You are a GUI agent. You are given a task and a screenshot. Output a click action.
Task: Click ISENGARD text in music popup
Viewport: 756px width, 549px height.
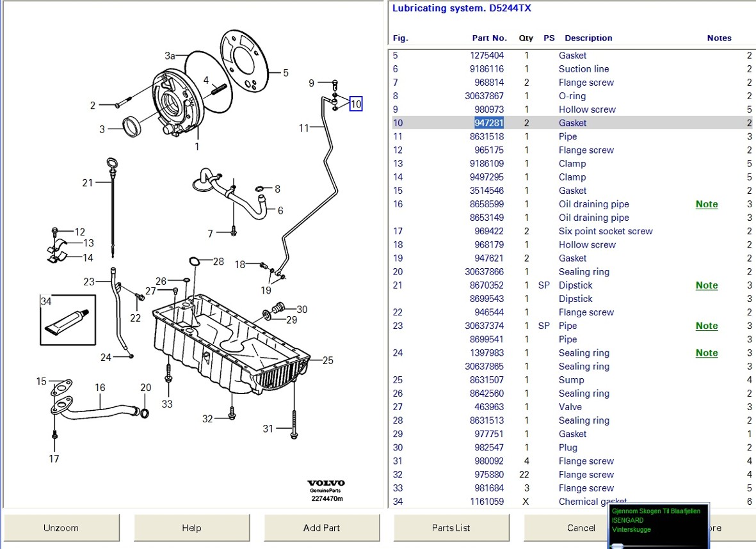627,520
